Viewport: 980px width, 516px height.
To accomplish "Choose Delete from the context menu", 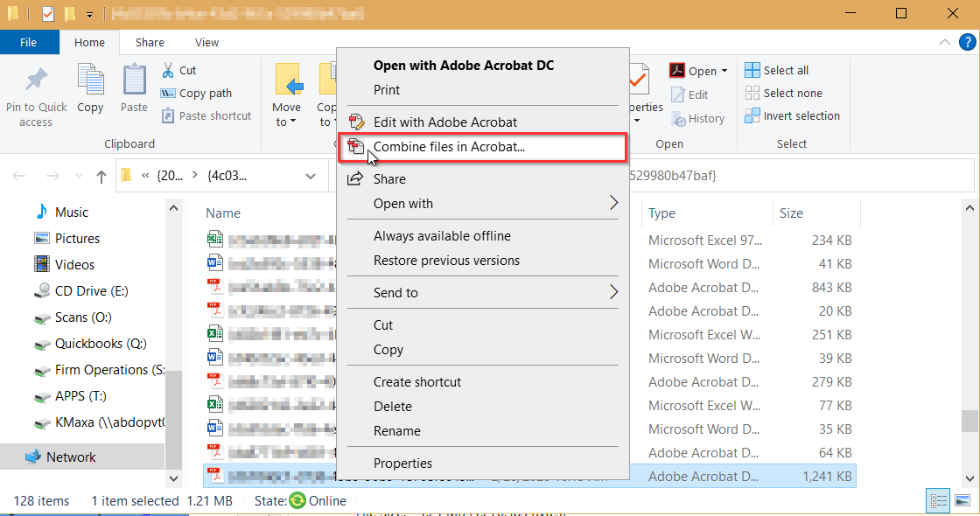I will [482, 406].
